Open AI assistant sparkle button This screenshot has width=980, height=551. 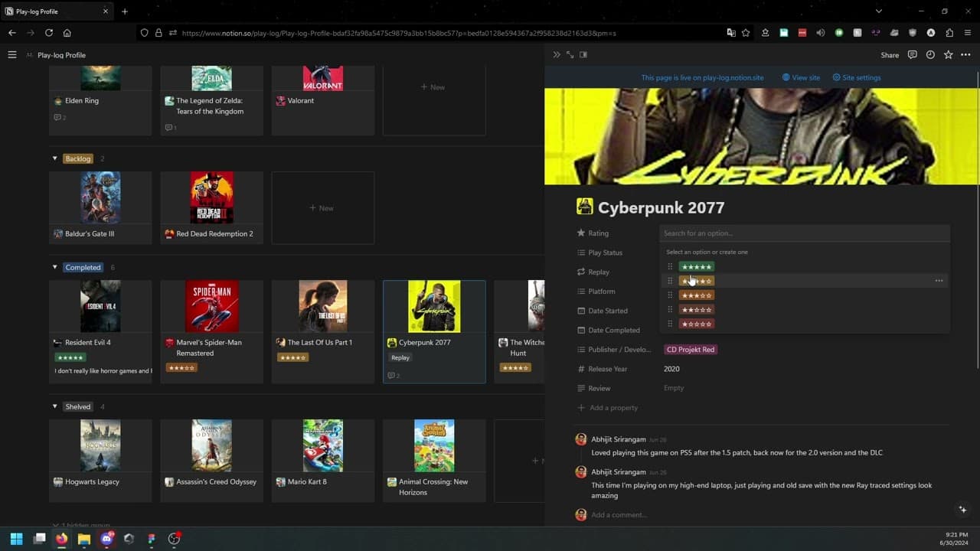click(x=962, y=510)
